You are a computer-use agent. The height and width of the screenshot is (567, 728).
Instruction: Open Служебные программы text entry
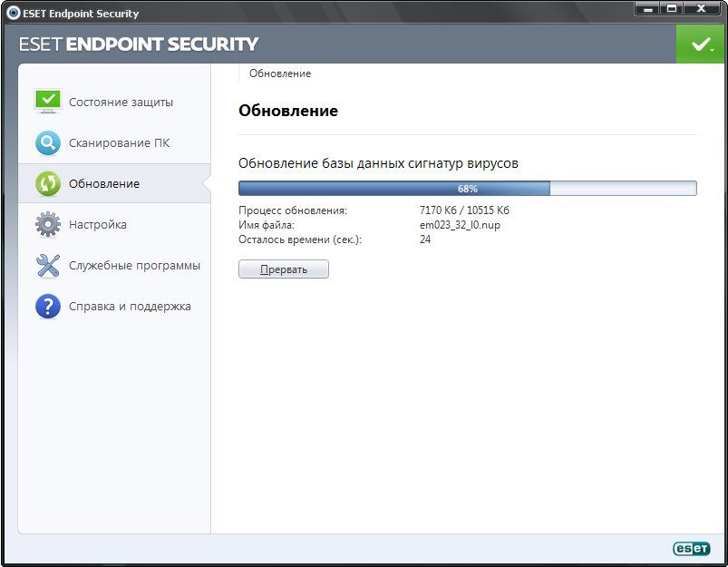point(134,266)
